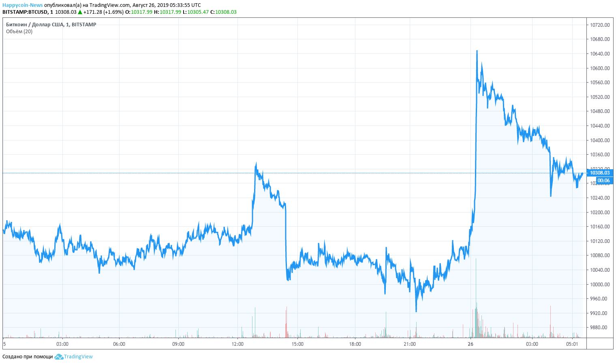This screenshot has height=364, width=616.
Task: Click the 10720.00 price axis label
Action: click(x=600, y=25)
